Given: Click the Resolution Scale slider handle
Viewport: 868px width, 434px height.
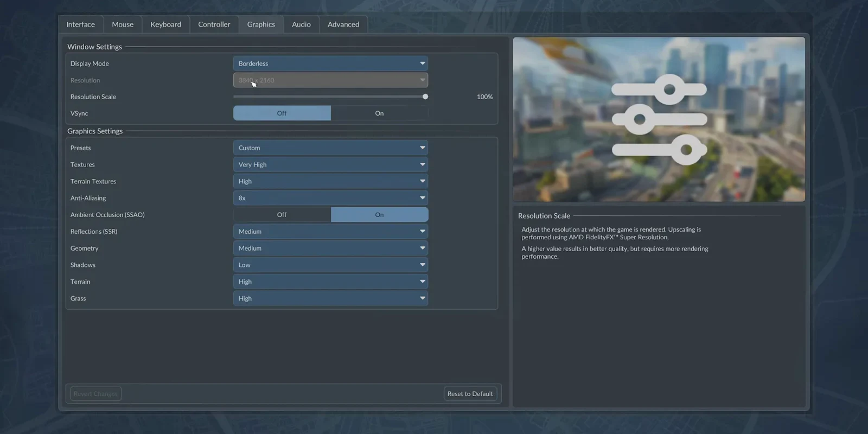Looking at the screenshot, I should click(x=425, y=97).
